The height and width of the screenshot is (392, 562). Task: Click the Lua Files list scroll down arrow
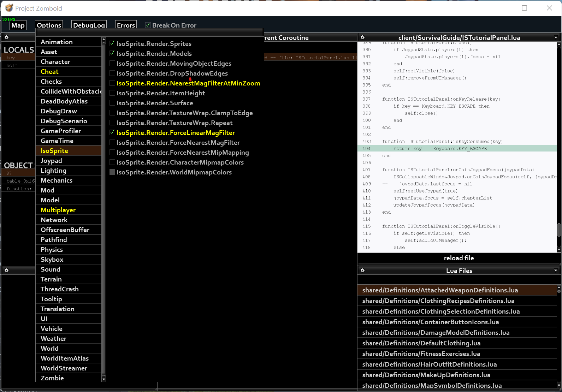(559, 385)
